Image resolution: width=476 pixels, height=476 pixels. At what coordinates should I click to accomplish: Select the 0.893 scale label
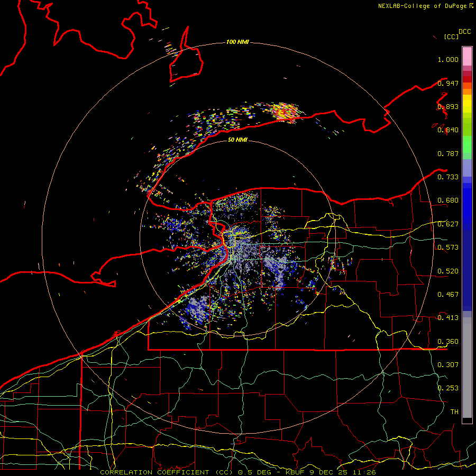[x=448, y=106]
